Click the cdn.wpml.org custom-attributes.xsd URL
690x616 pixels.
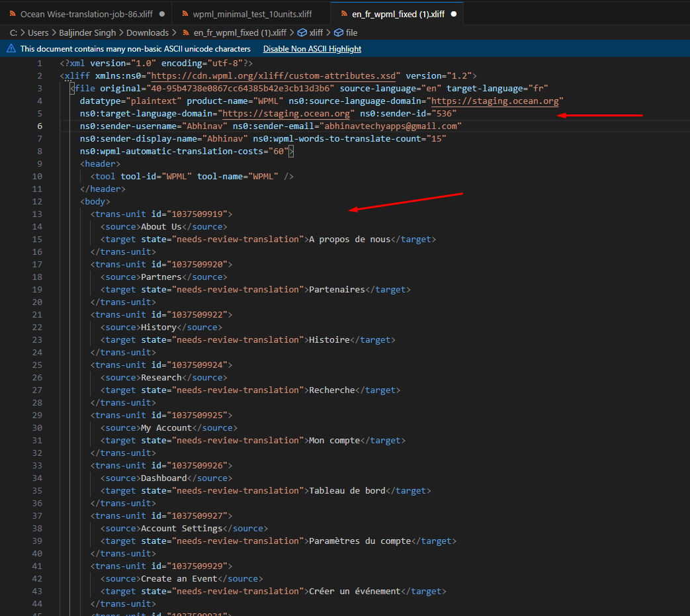coord(273,76)
